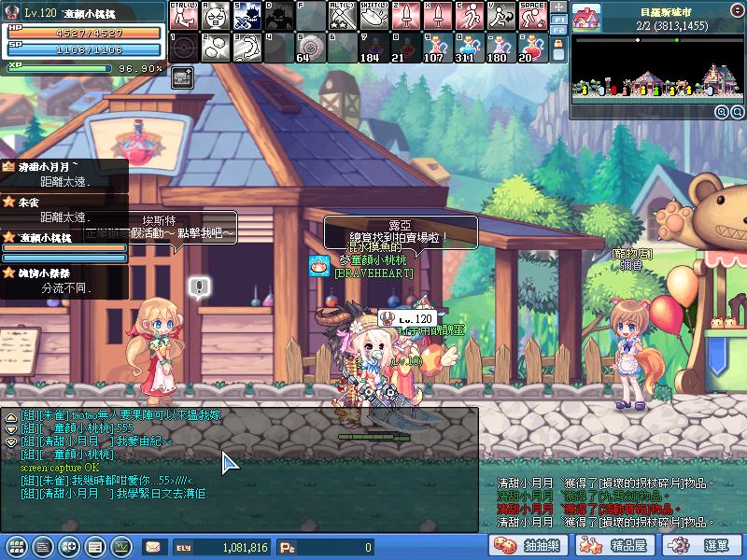Use the pickaxe skill on ALT(L) slot
Image resolution: width=747 pixels, height=560 pixels.
(343, 16)
